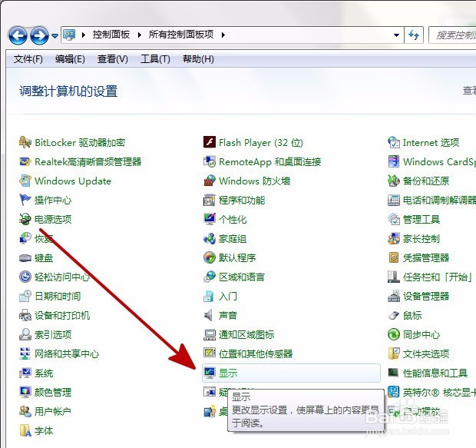
Task: Go forward with the blue Forward arrow
Action: pos(39,35)
